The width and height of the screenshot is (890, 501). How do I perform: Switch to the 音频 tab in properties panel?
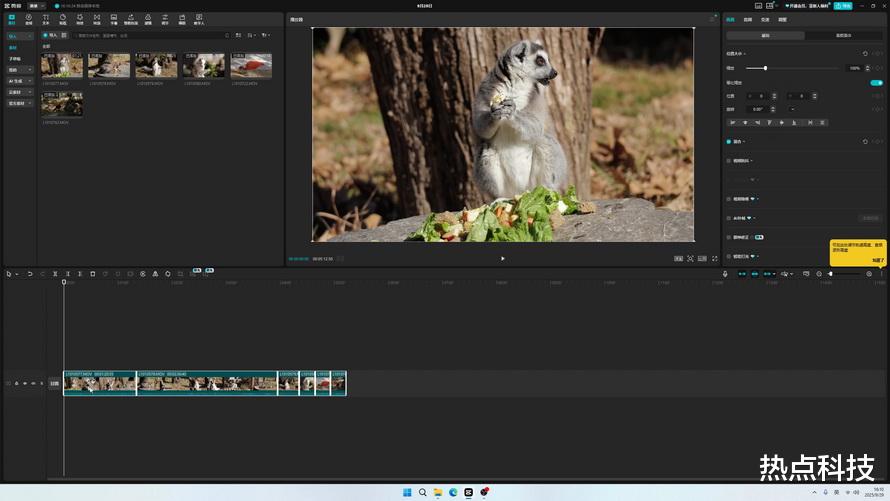click(x=746, y=19)
